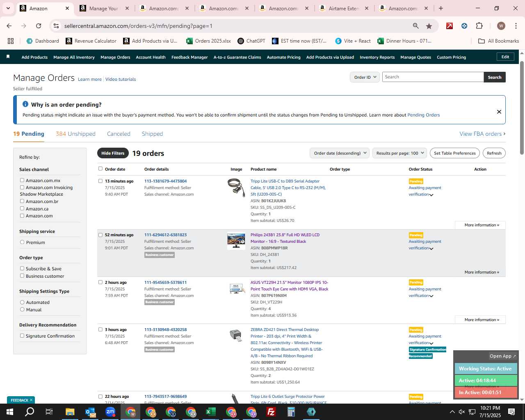The width and height of the screenshot is (525, 420).
Task: Check the Subscribe & Save order type
Action: [22, 268]
